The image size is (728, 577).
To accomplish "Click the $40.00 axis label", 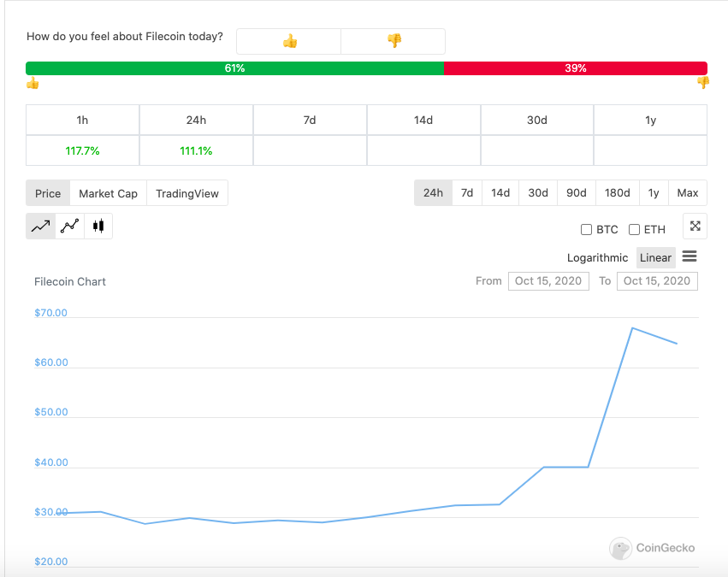I will point(51,462).
